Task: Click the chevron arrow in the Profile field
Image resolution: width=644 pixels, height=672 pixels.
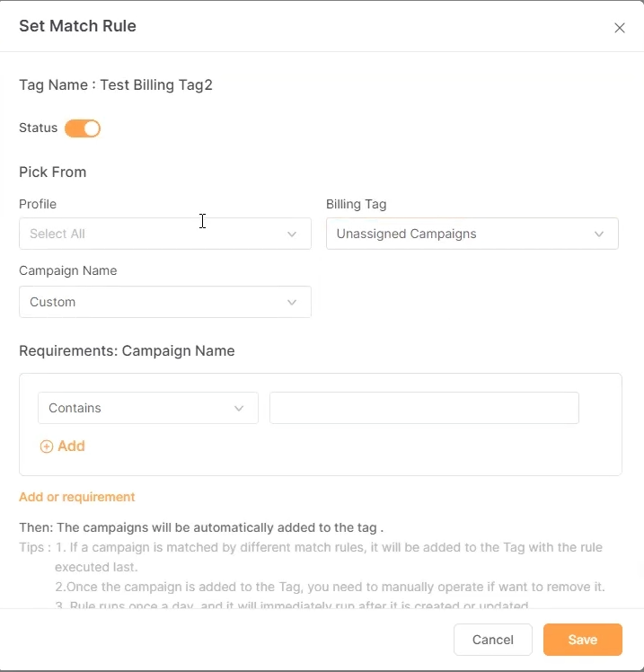Action: click(292, 234)
